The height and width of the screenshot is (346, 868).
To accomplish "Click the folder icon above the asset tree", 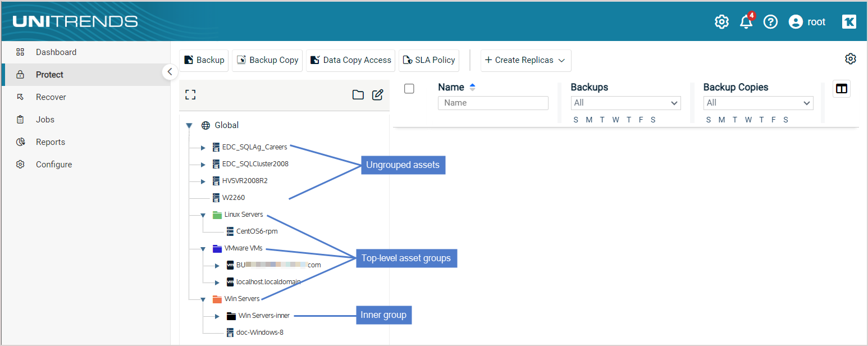I will 358,95.
